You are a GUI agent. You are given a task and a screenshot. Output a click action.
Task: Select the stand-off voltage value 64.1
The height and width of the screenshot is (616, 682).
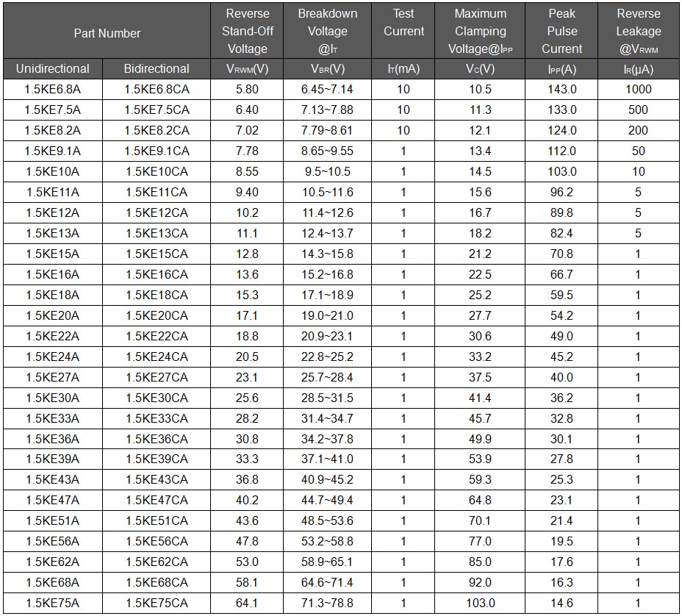(248, 604)
